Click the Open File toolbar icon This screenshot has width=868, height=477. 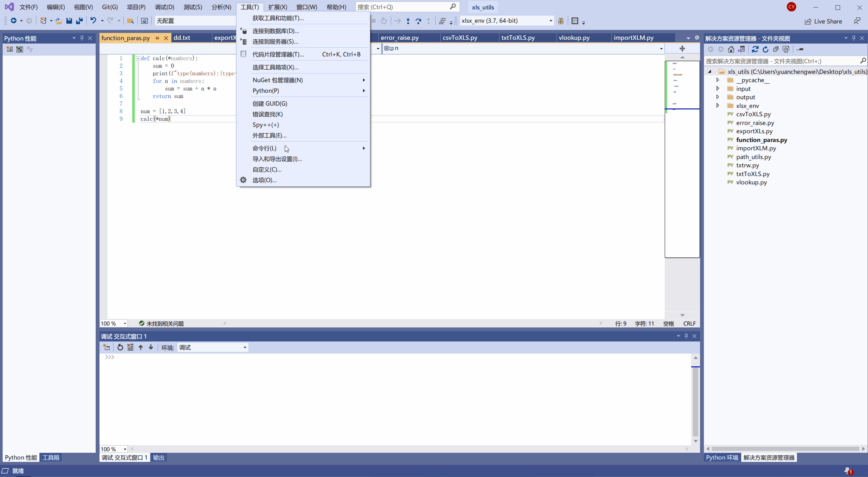pos(59,21)
